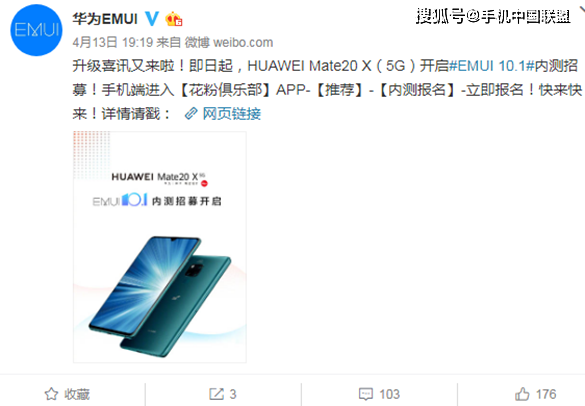Click the thumbs-up like icon
The height and width of the screenshot is (406, 585).
point(522,394)
